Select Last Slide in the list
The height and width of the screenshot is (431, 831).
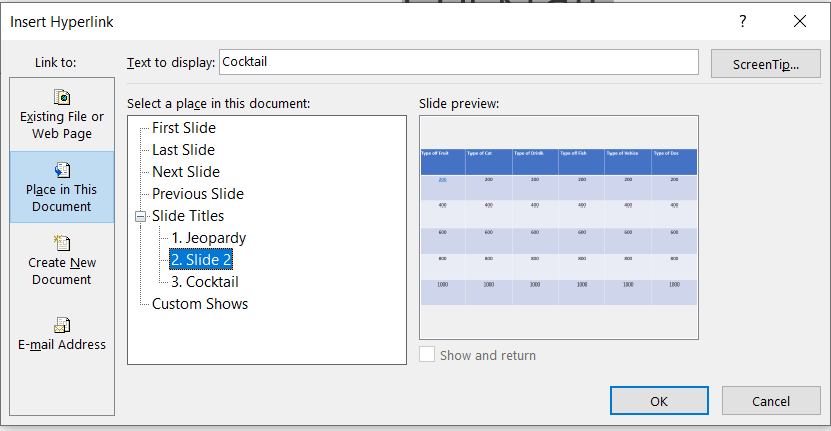[x=183, y=150]
